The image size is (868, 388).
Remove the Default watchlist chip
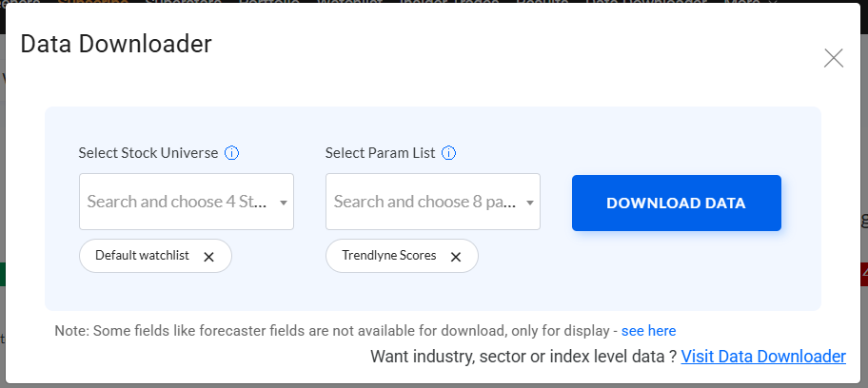point(209,257)
